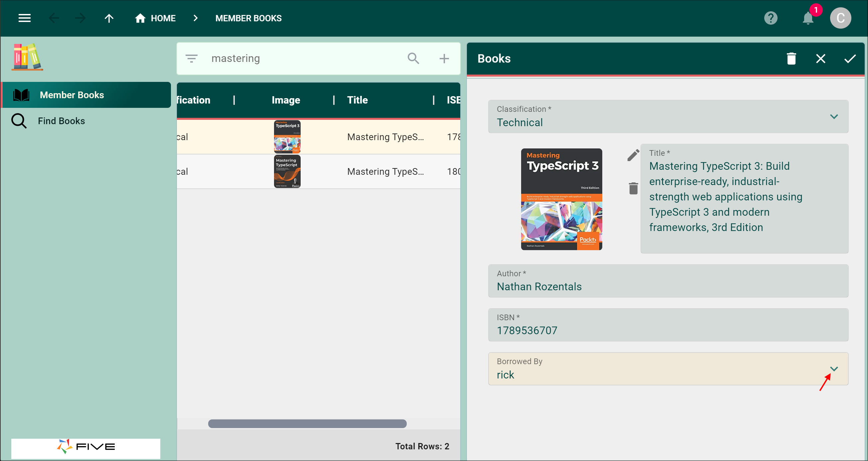Click the Author field Nathan Rozentals
The image size is (868, 461).
click(668, 281)
